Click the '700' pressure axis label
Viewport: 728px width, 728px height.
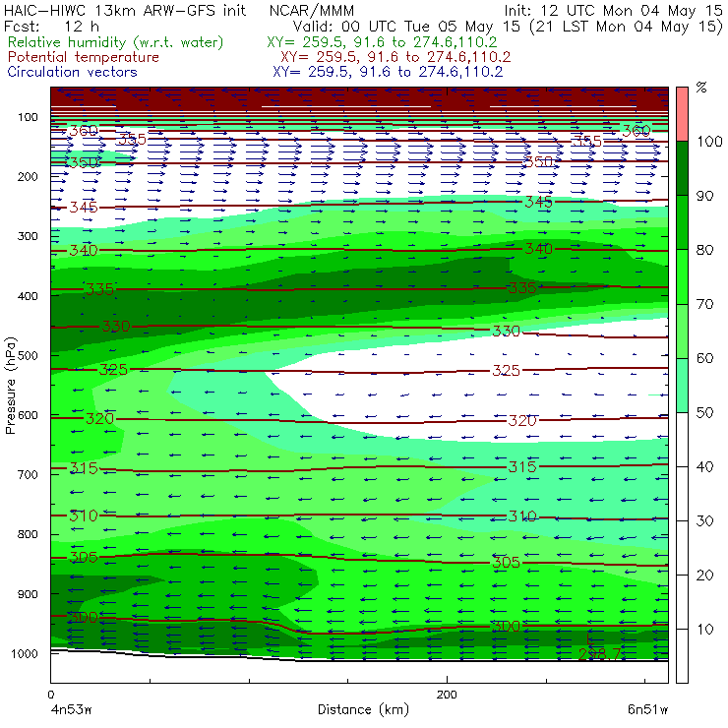[x=28, y=474]
